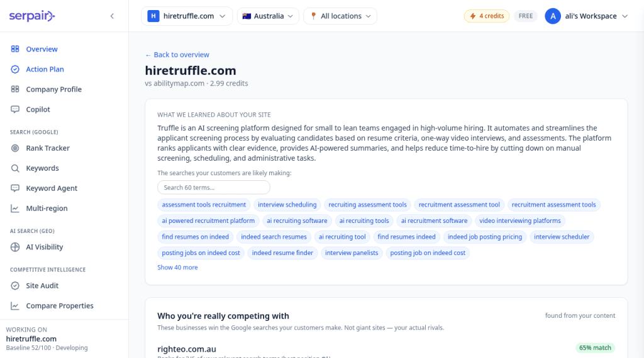644x358 pixels.
Task: Click the Overview grid icon in sidebar
Action: click(x=15, y=49)
